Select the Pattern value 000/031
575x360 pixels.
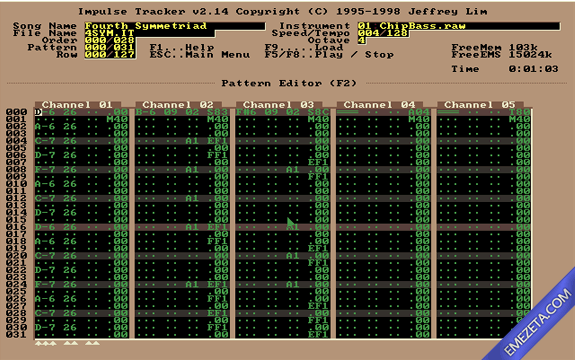[110, 48]
